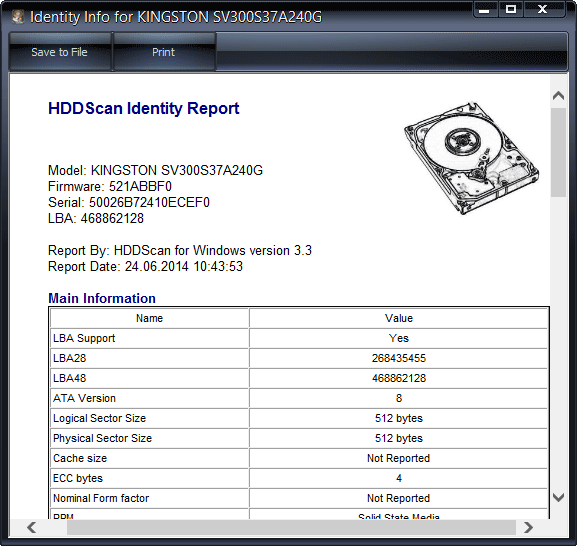Click the HDDScan app icon in title bar
Viewport: 577px width, 546px height.
pyautogui.click(x=18, y=17)
